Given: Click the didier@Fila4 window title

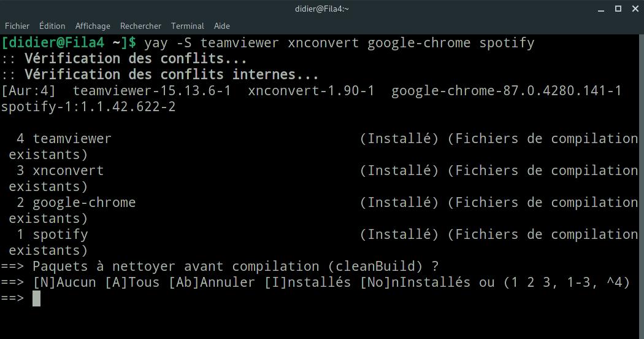Looking at the screenshot, I should tap(321, 9).
